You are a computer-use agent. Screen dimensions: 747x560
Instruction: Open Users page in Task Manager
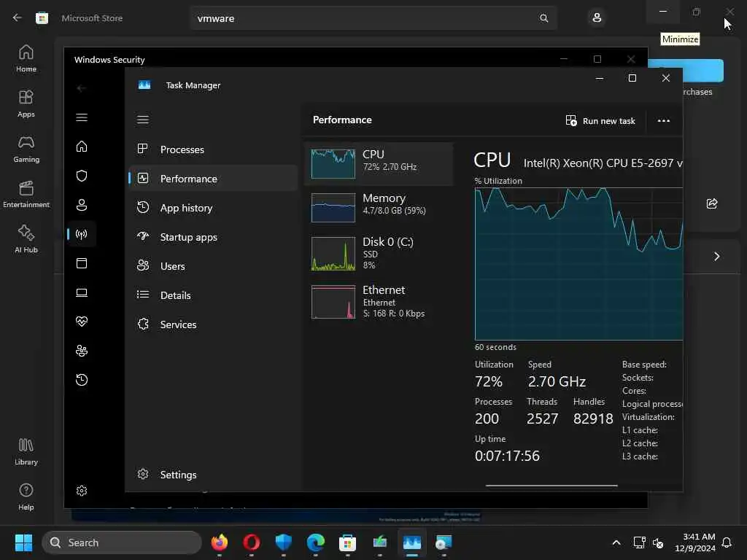tap(213, 265)
